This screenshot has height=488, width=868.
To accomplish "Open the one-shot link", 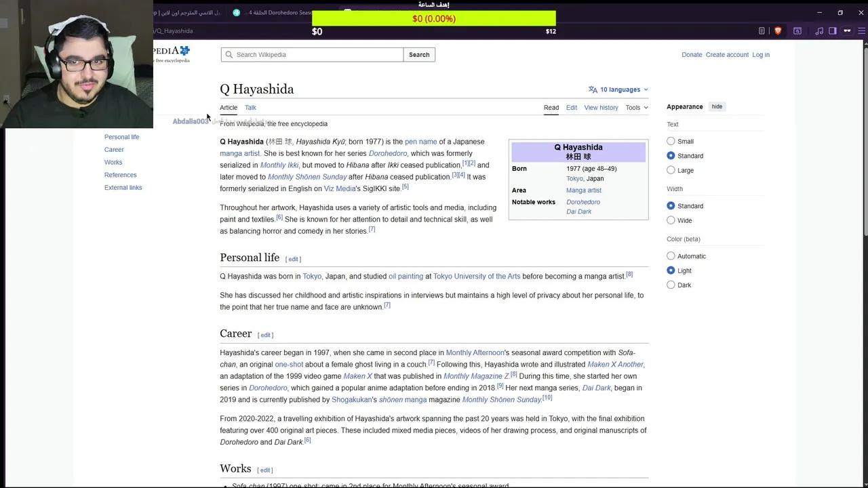I will pyautogui.click(x=289, y=365).
